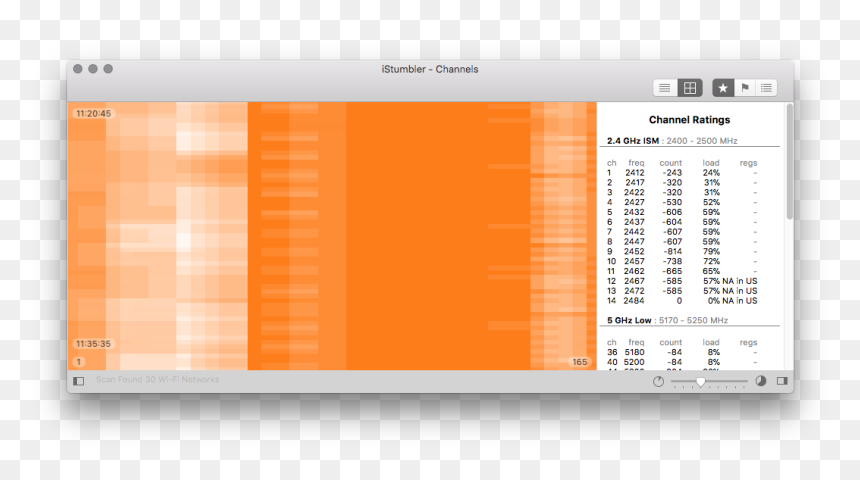
Task: Select channel 3 row with freq 2422
Action: (x=682, y=193)
